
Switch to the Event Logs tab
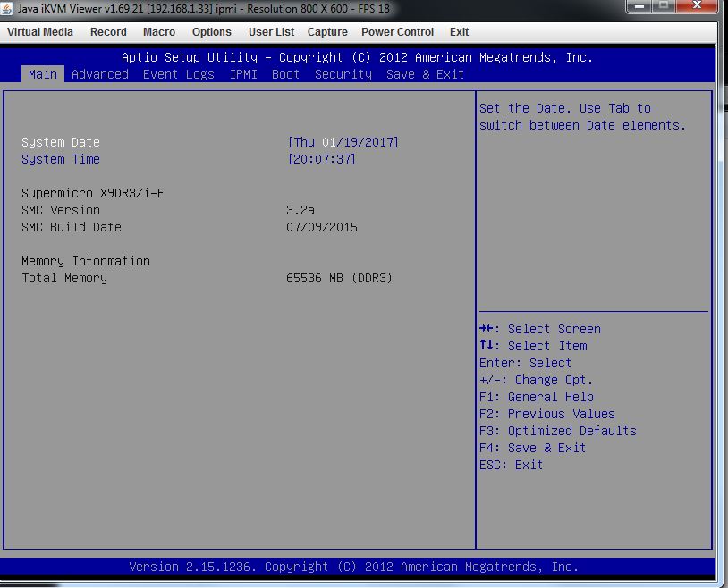point(179,74)
